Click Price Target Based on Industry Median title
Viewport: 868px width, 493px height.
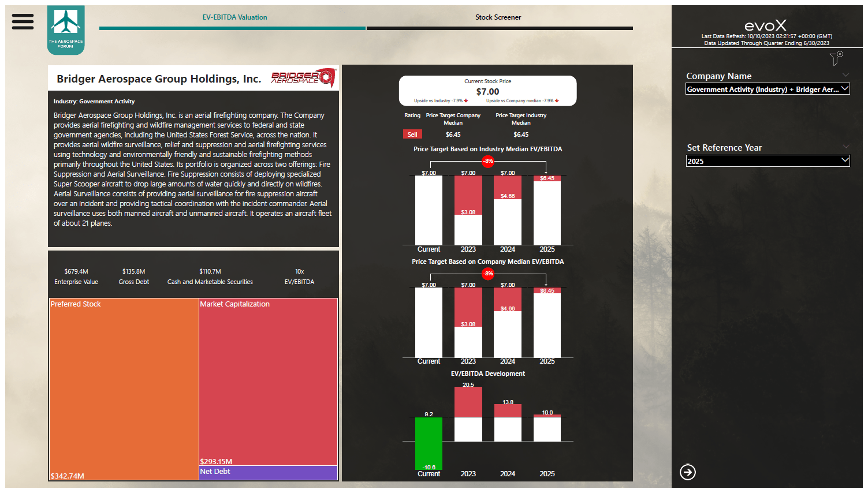coord(488,149)
